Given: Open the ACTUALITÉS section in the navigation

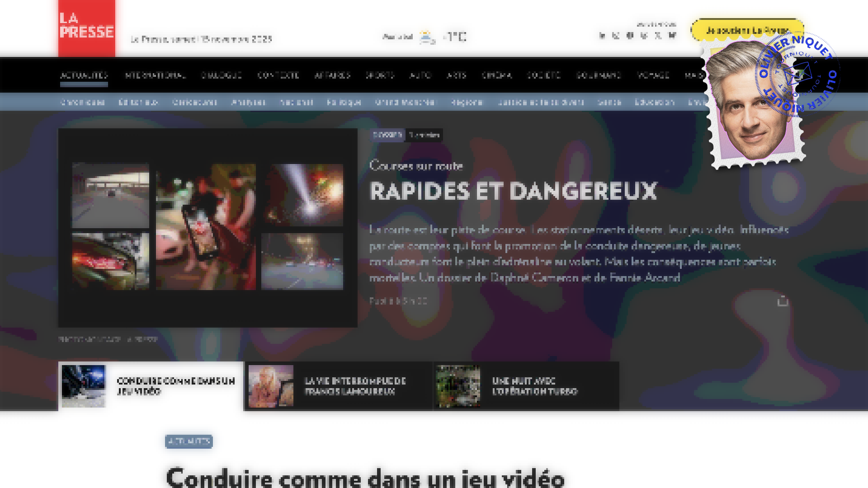Looking at the screenshot, I should pos(85,75).
